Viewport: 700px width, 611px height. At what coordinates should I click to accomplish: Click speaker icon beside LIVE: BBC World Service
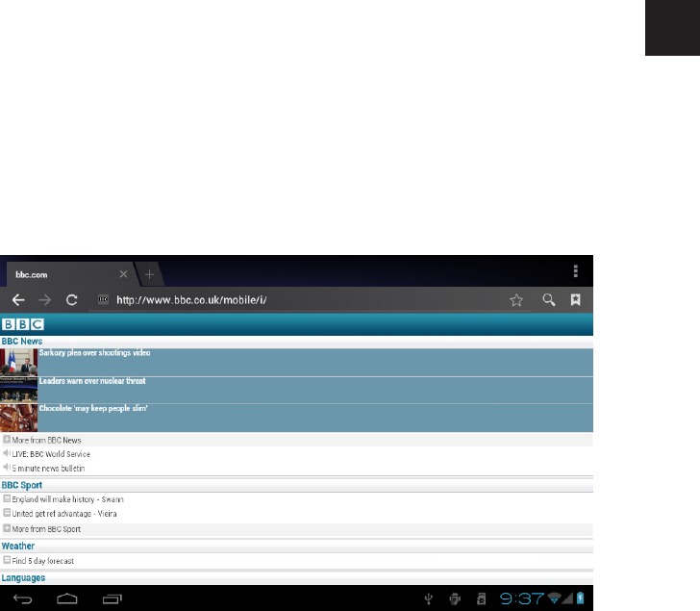7,453
